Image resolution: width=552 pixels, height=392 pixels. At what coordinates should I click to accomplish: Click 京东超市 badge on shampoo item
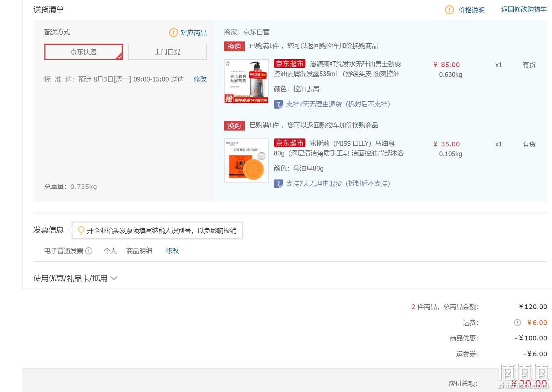click(290, 64)
